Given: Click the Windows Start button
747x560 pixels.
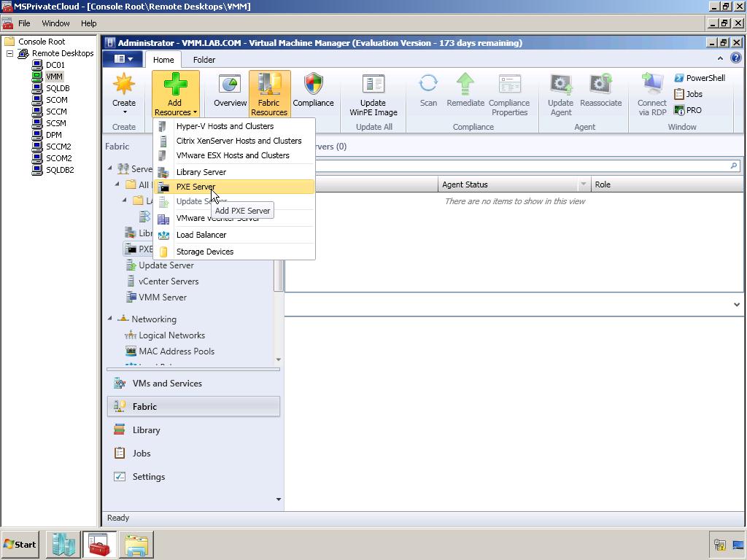Looking at the screenshot, I should click(20, 544).
